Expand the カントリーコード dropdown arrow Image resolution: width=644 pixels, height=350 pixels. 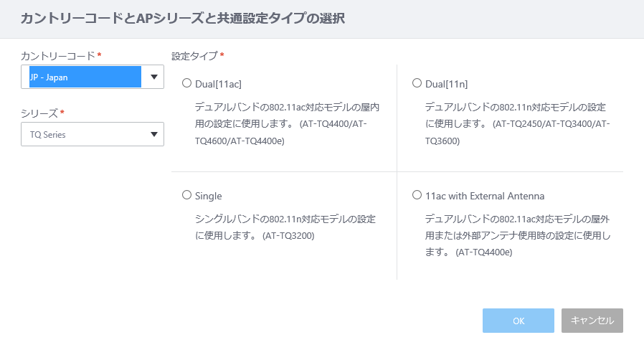point(154,77)
